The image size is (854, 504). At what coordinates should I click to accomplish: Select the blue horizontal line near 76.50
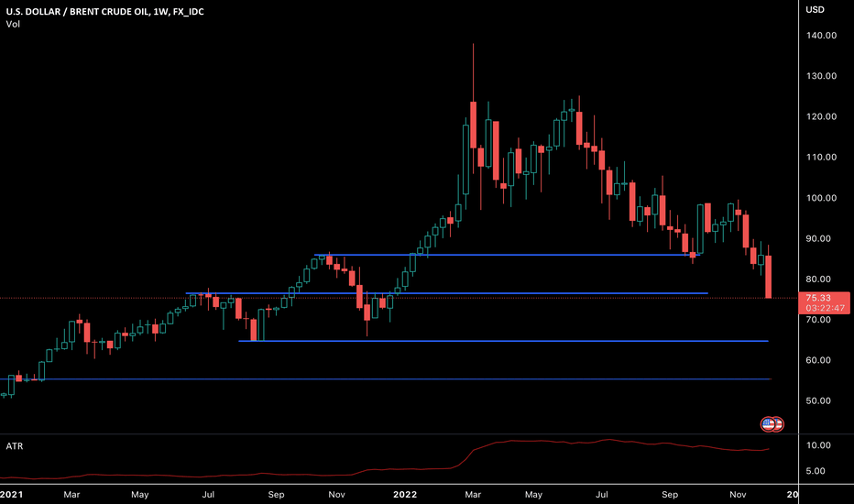(446, 293)
